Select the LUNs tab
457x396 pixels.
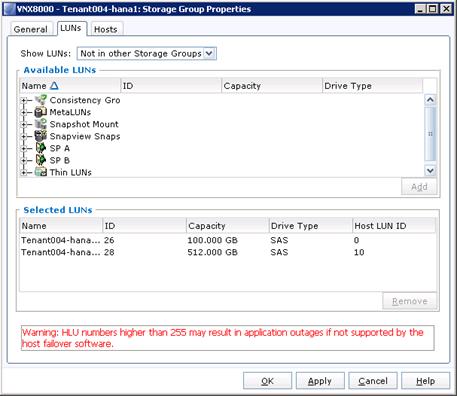71,28
